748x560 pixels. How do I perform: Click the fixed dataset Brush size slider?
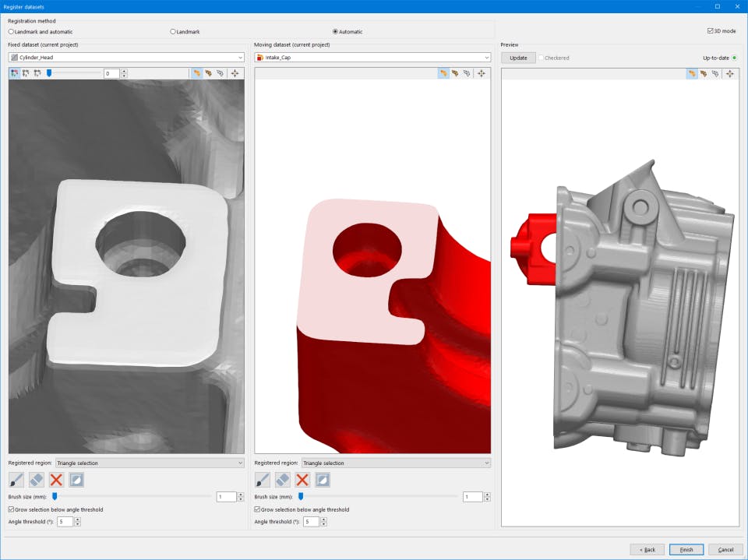coord(132,496)
